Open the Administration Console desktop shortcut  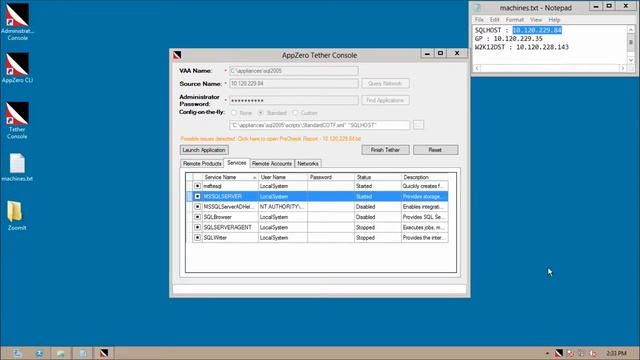pos(17,21)
